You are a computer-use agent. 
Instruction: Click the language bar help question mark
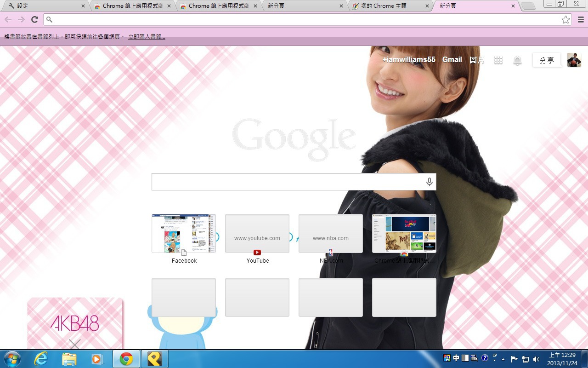pos(485,358)
